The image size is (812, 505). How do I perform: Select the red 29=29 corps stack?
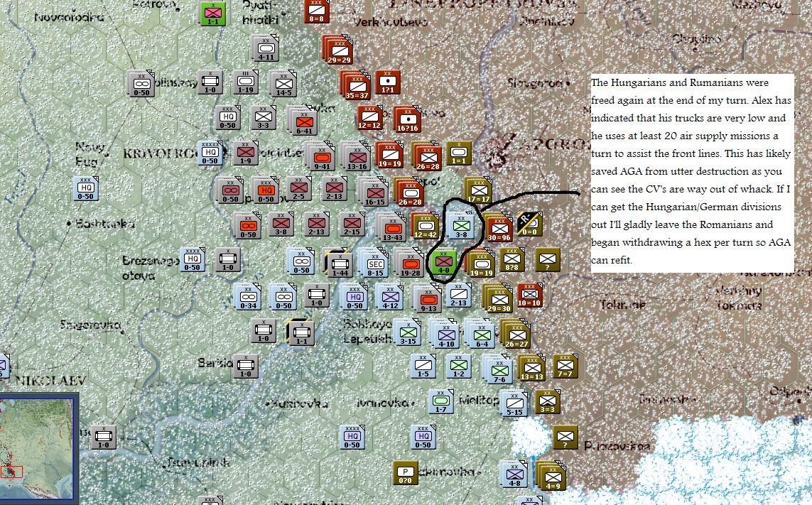(x=337, y=50)
